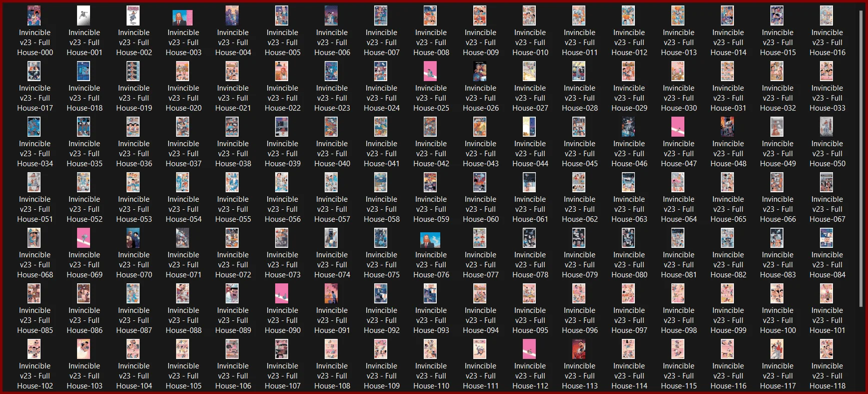Viewport: 868px width, 394px height.
Task: Click the 'House-099' file name
Action: click(728, 330)
